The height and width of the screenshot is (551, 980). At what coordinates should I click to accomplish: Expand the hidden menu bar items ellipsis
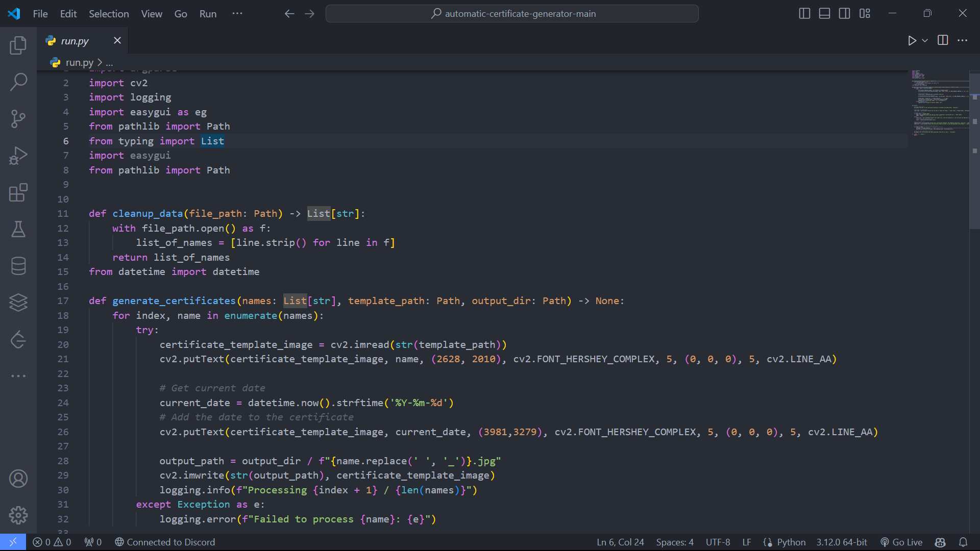tap(237, 14)
